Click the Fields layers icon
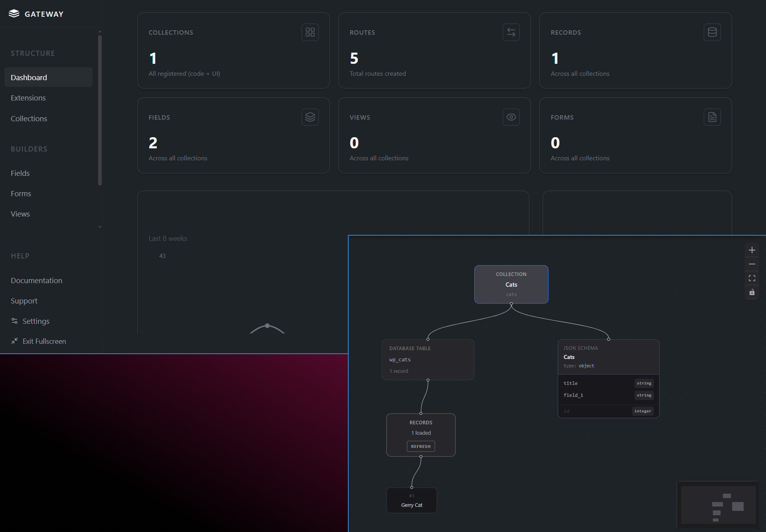The image size is (766, 532). click(310, 117)
